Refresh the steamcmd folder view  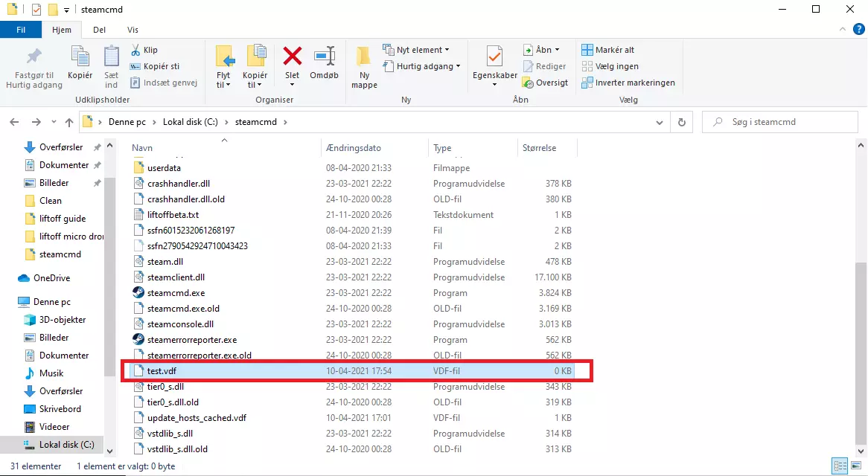coord(681,122)
